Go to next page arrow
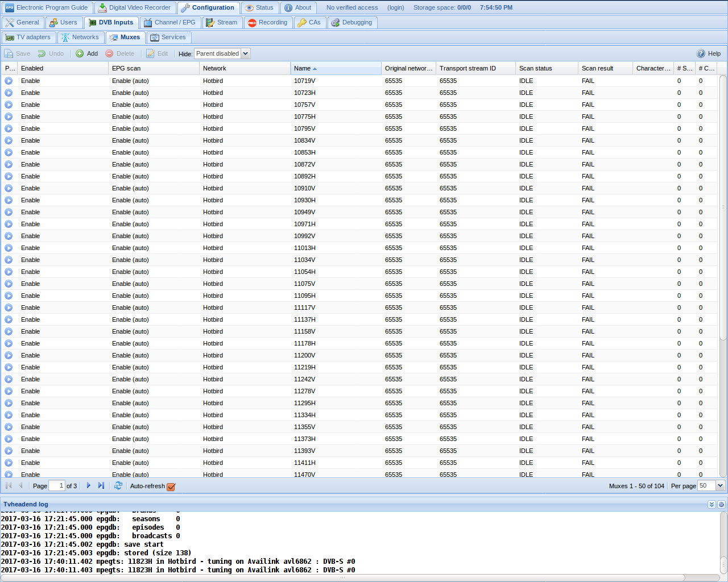The image size is (728, 582). point(89,485)
